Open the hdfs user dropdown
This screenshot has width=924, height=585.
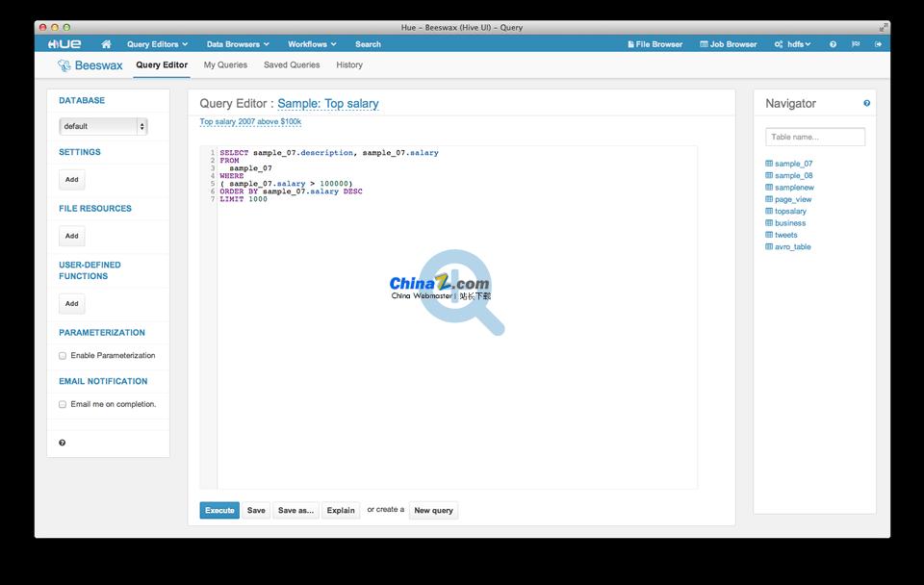tap(793, 44)
